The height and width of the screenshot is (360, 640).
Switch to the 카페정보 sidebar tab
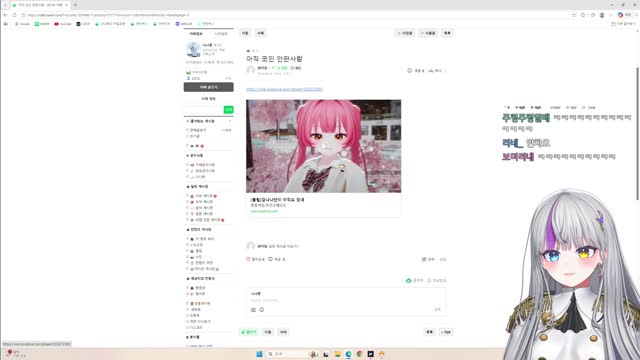(x=196, y=34)
